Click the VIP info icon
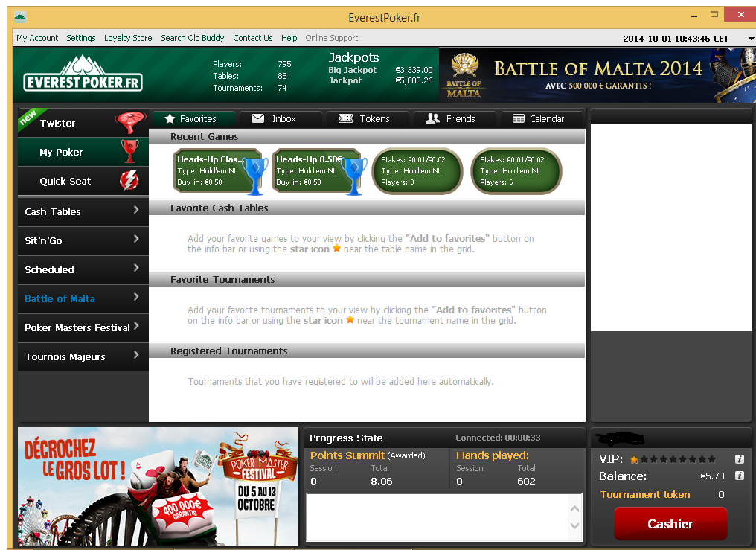The image size is (756, 550). pyautogui.click(x=739, y=459)
